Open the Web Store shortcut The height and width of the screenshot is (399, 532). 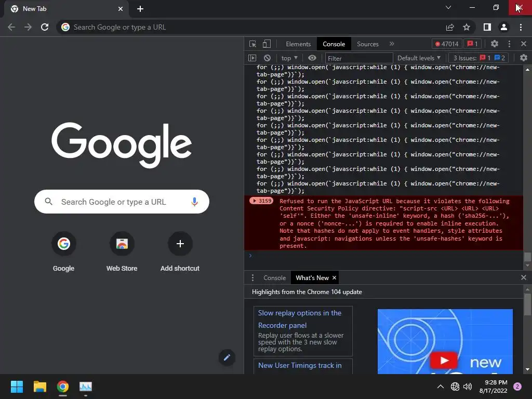coord(122,252)
